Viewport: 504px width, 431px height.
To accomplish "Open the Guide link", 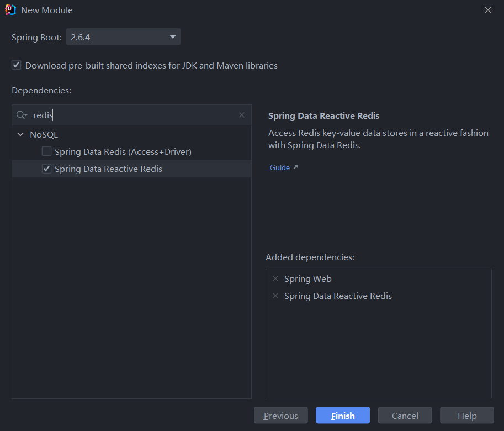I will coord(280,167).
